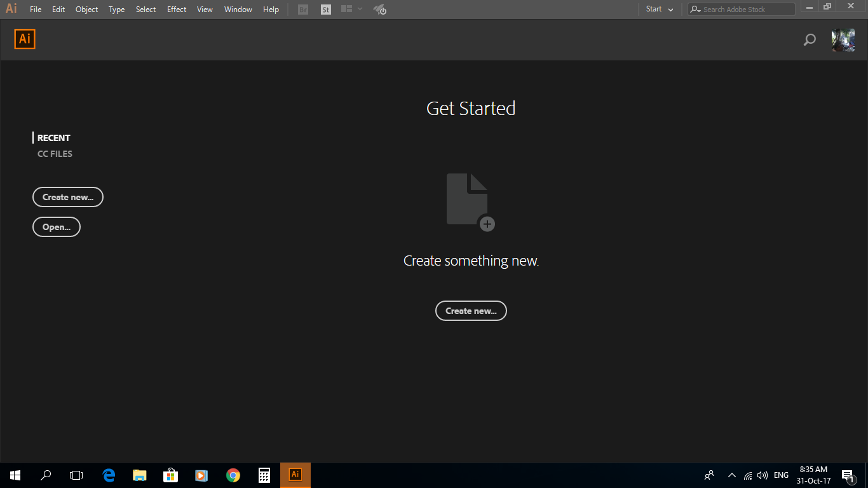The image size is (868, 488).
Task: Click the Adobe Illustrator logo icon
Action: [25, 39]
